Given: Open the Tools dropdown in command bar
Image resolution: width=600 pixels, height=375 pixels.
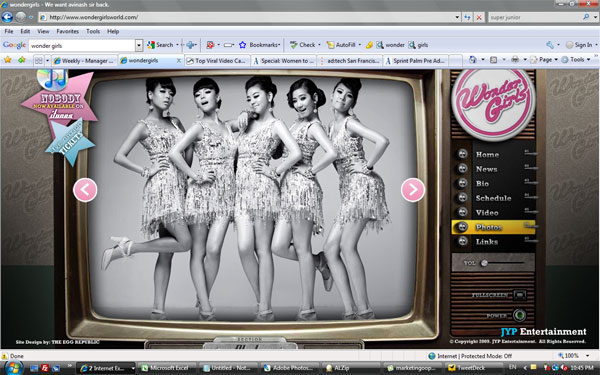Looking at the screenshot, I should 576,60.
